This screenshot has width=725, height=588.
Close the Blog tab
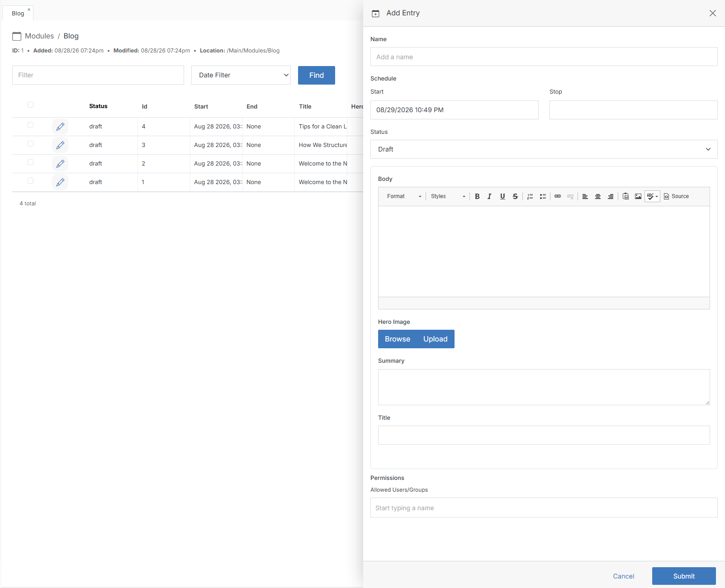click(x=29, y=9)
